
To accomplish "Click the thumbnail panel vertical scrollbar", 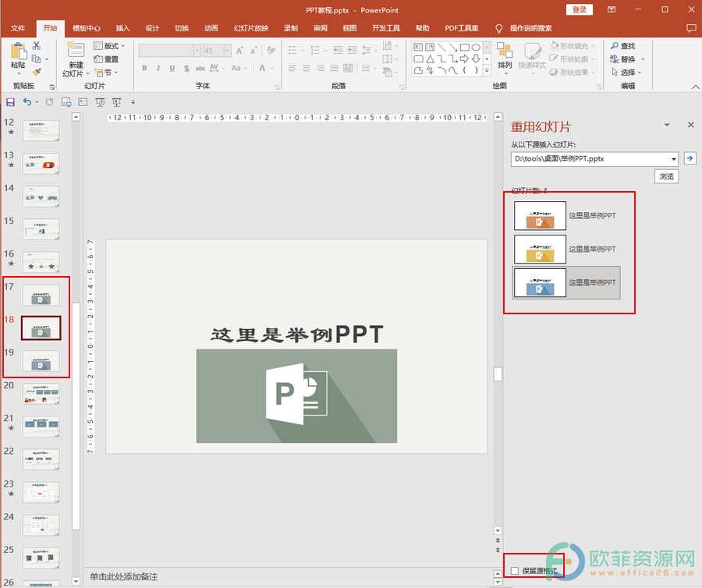I will coord(76,416).
